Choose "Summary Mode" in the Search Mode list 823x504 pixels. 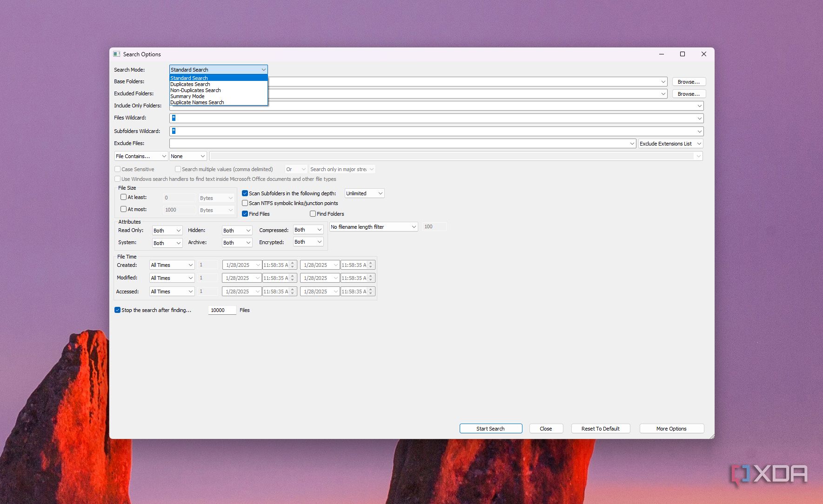(x=187, y=96)
